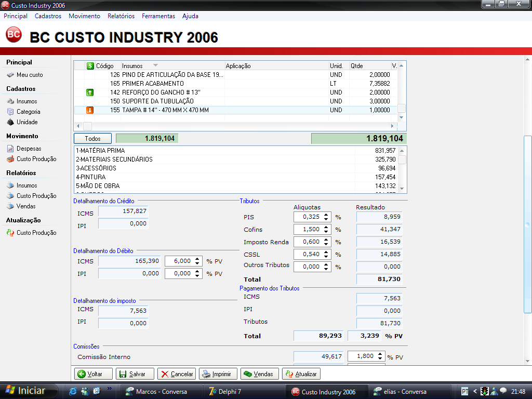This screenshot has height=399, width=532.
Task: Click the green up arrow beside REFORÇO DO GANCHO
Action: 90,92
